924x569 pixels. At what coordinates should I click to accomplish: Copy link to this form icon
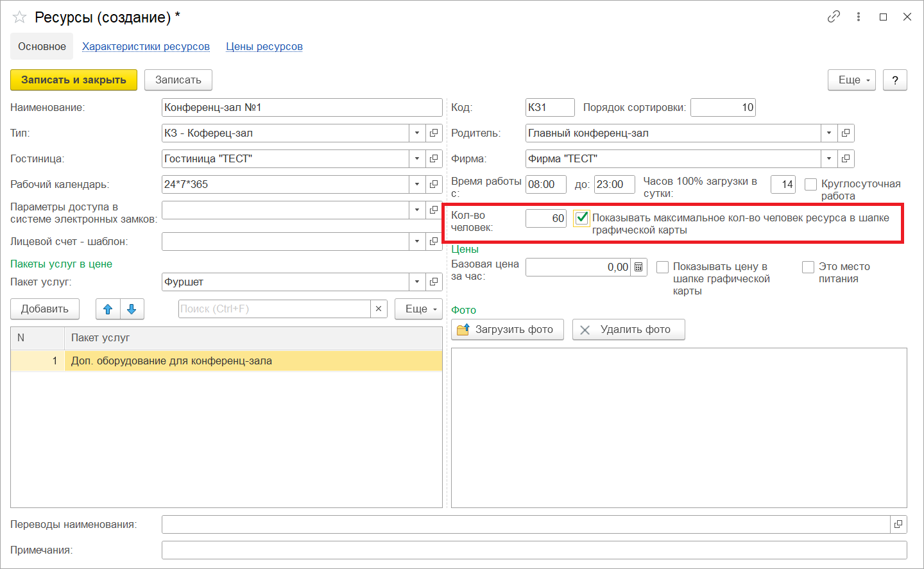[x=834, y=17]
